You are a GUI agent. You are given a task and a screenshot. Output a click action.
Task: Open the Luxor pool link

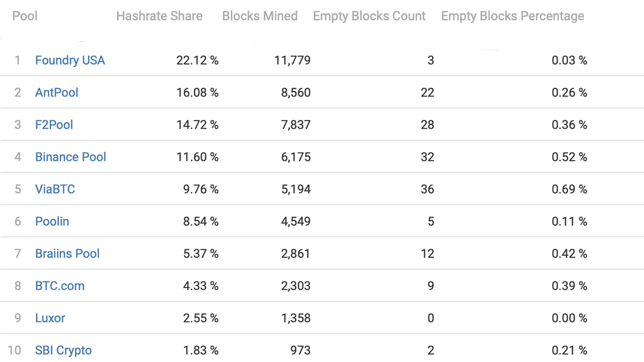[50, 318]
